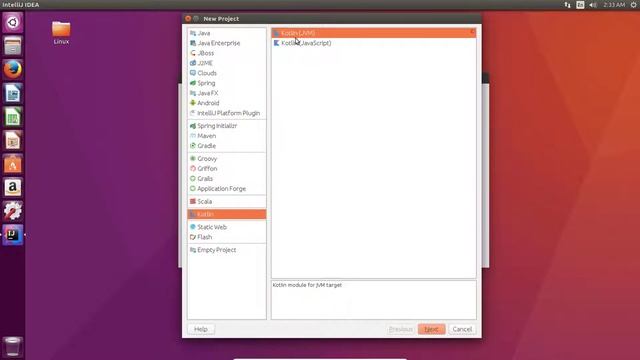Select the Maven project type
The image size is (640, 360).
tap(227, 136)
